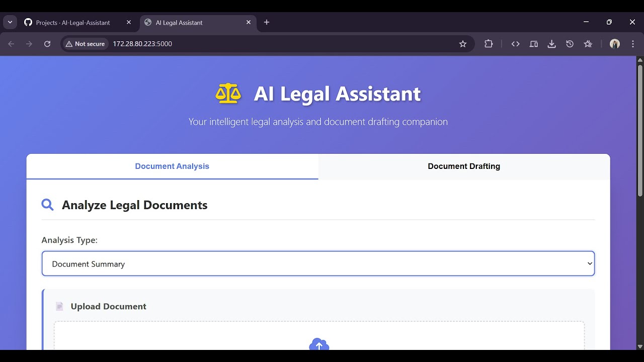The width and height of the screenshot is (644, 362).
Task: Click the scrollbar down arrow
Action: click(640, 346)
